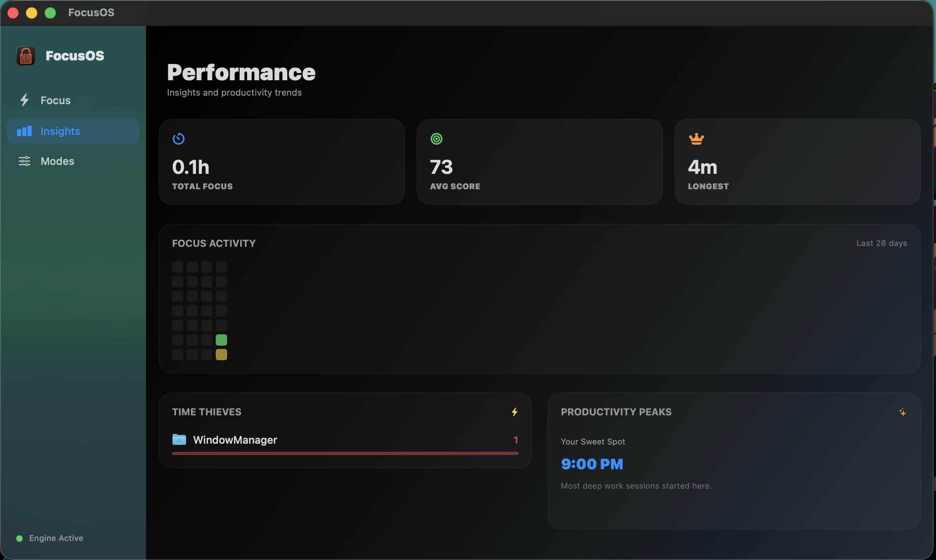Click the 73 average score value

pyautogui.click(x=441, y=167)
